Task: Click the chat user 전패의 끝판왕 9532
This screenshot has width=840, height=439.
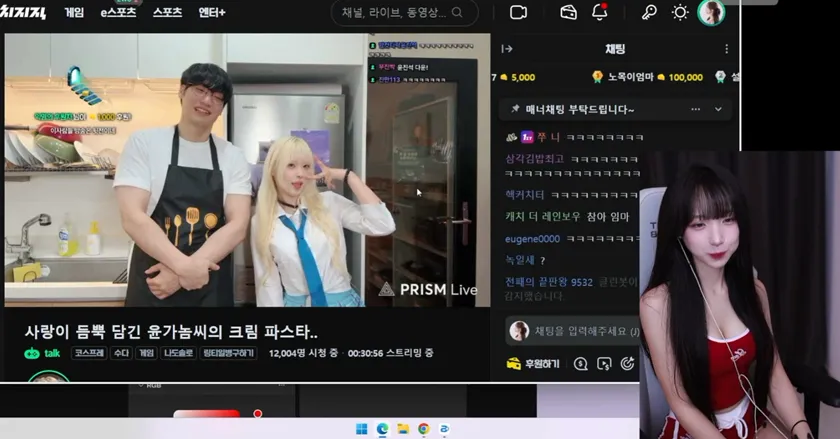Action: [549, 282]
